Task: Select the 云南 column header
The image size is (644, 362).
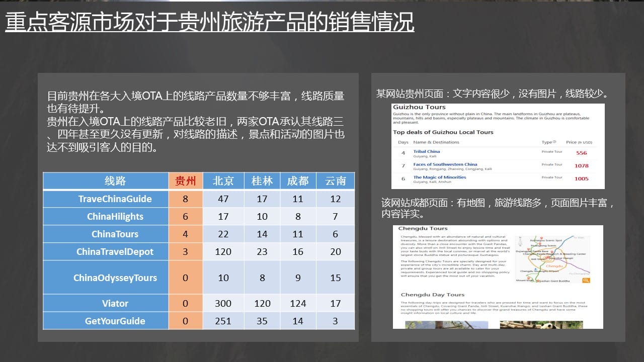Action: pos(336,181)
